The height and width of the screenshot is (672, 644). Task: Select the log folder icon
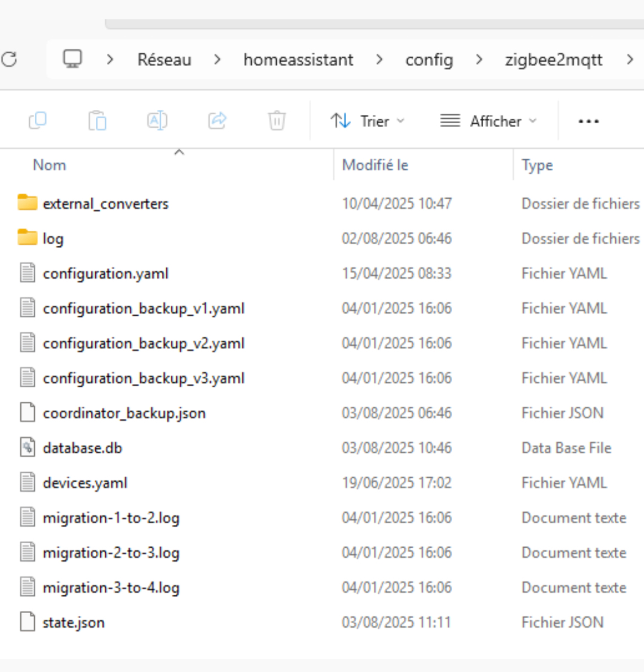tap(28, 237)
